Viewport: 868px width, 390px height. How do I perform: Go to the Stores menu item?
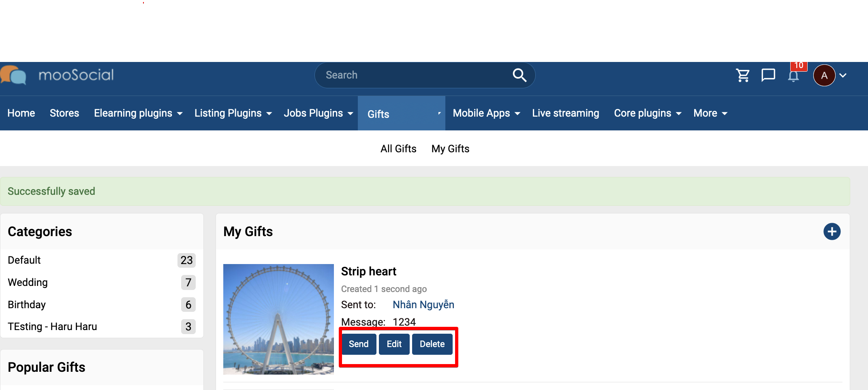click(64, 113)
